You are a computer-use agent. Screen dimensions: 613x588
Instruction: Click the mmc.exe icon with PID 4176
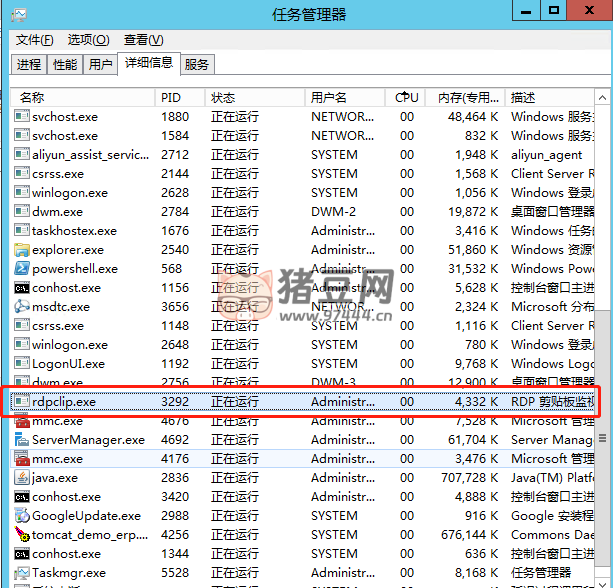22,459
